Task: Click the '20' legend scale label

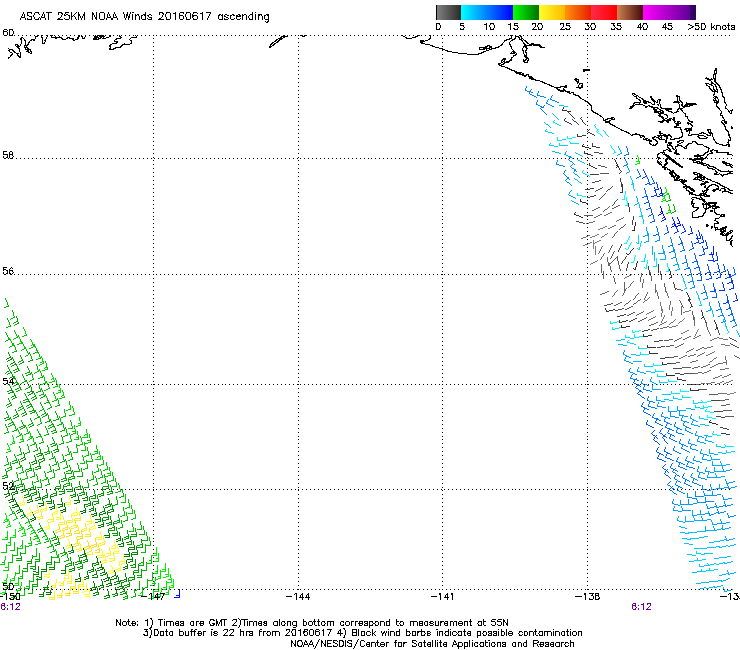Action: pos(537,27)
